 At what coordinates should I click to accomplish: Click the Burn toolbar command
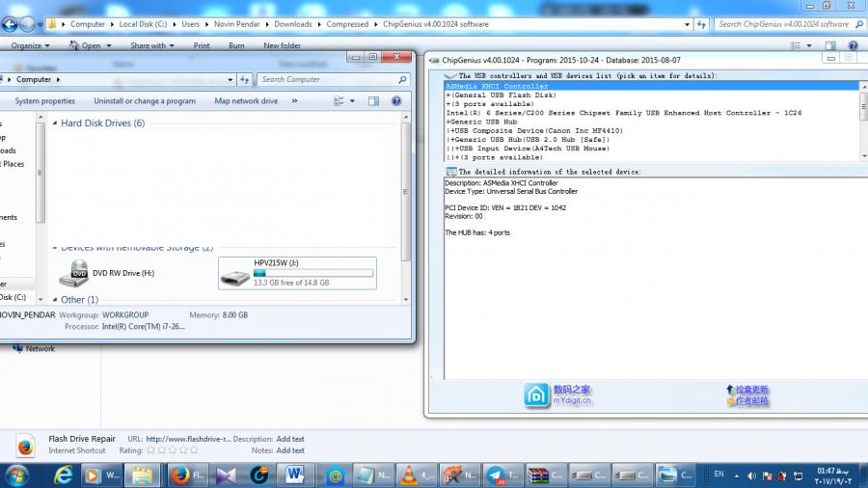coord(236,45)
